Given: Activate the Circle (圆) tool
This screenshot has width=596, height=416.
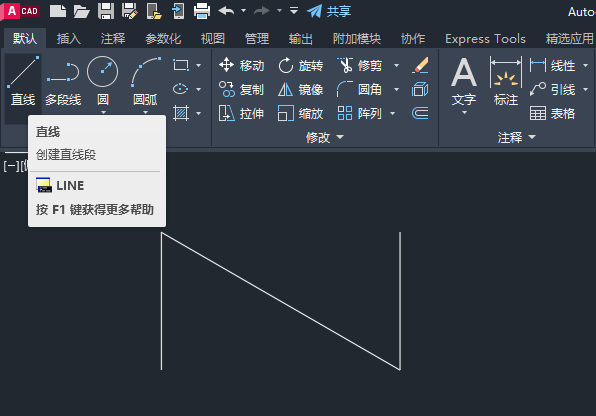Looking at the screenshot, I should tap(103, 81).
